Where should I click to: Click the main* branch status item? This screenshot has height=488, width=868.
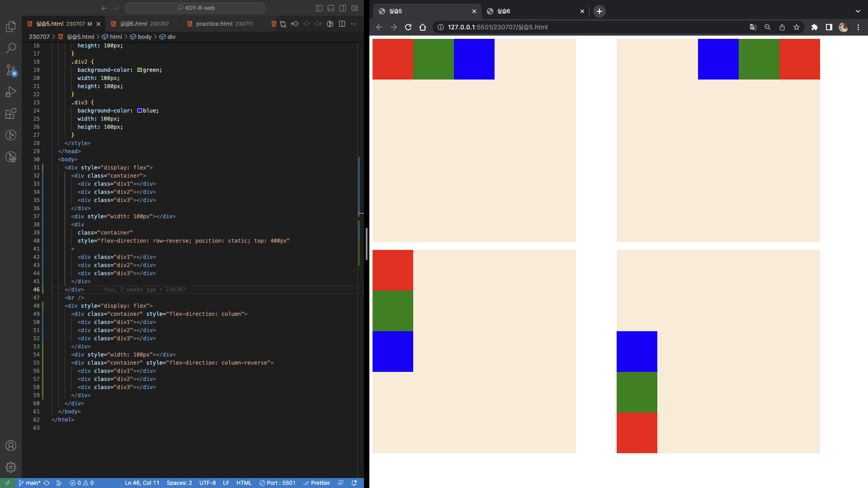pyautogui.click(x=29, y=483)
